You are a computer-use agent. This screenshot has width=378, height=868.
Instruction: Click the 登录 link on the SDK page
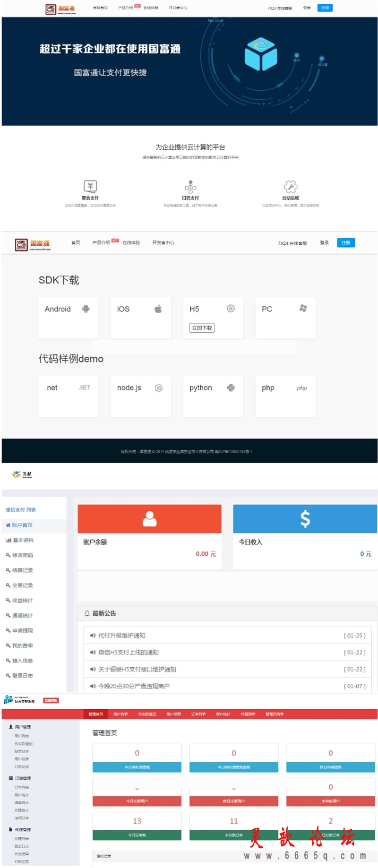tap(324, 242)
